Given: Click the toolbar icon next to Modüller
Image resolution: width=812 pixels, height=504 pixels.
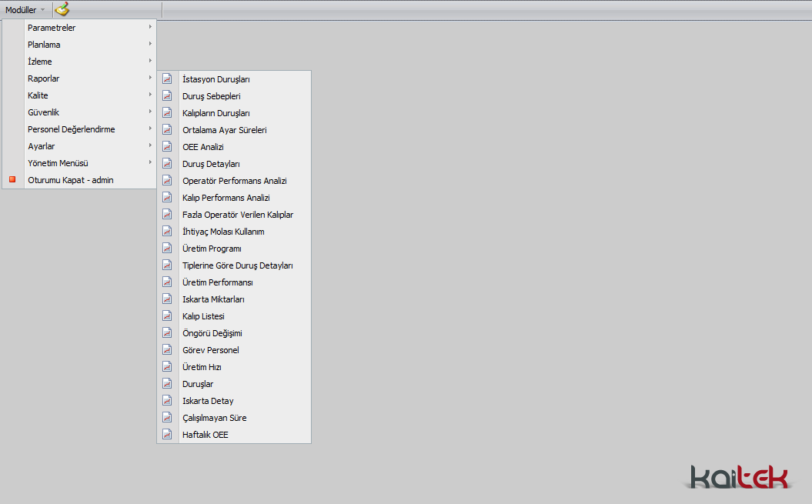Looking at the screenshot, I should 62,9.
